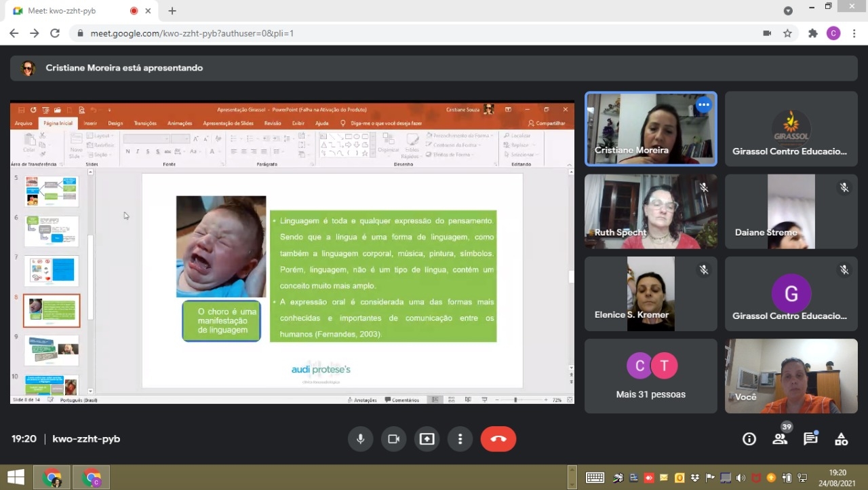The height and width of the screenshot is (490, 868).
Task: Open the chat panel for the meeting
Action: 810,439
